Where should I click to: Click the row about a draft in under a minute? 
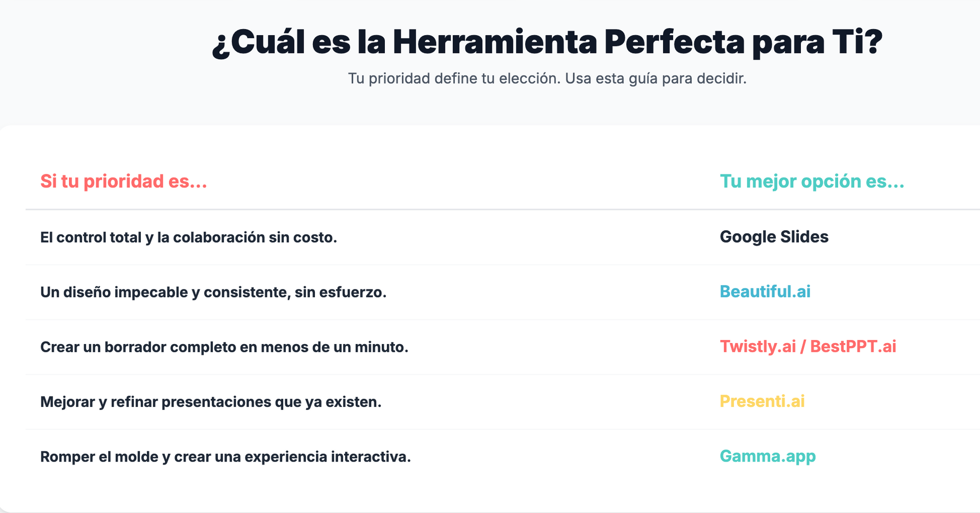pos(503,347)
